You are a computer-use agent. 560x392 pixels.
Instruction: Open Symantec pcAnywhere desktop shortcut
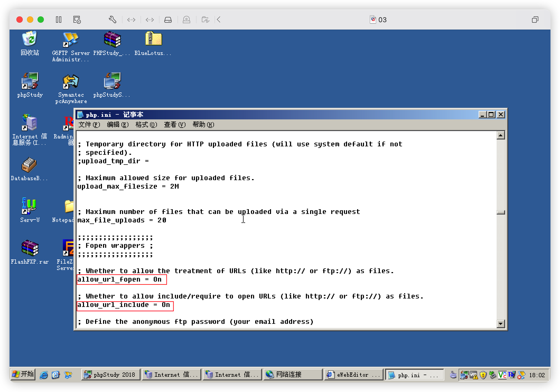pos(71,82)
